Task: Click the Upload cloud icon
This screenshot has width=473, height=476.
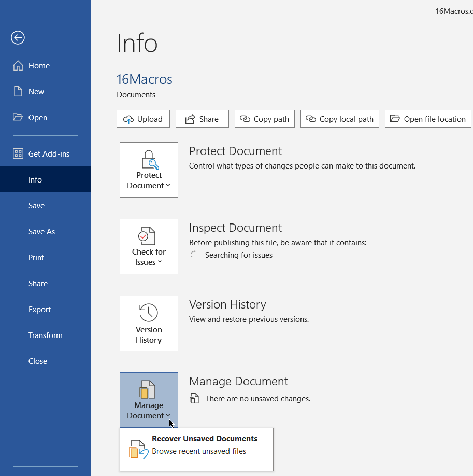Action: pyautogui.click(x=128, y=119)
